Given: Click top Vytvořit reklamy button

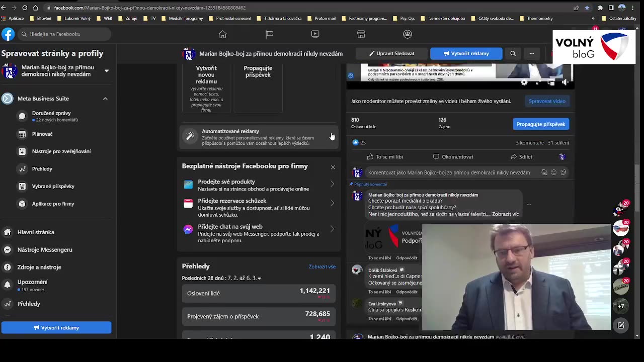Looking at the screenshot, I should tap(466, 53).
